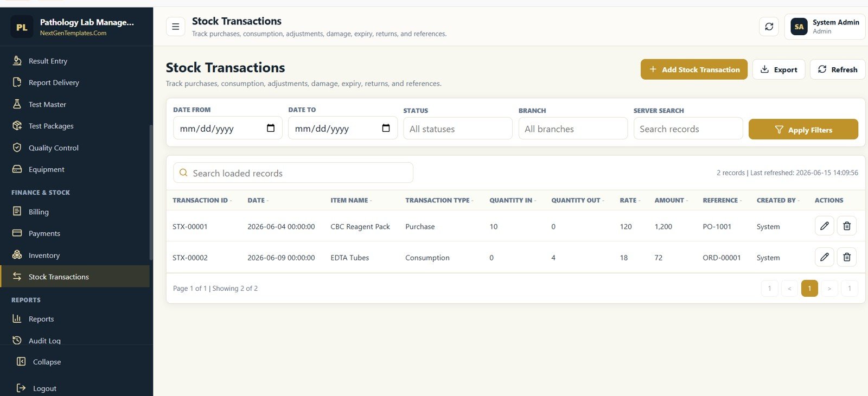Screen dimensions: 868x396
Task: Sort by Item Name column header
Action: click(x=351, y=200)
